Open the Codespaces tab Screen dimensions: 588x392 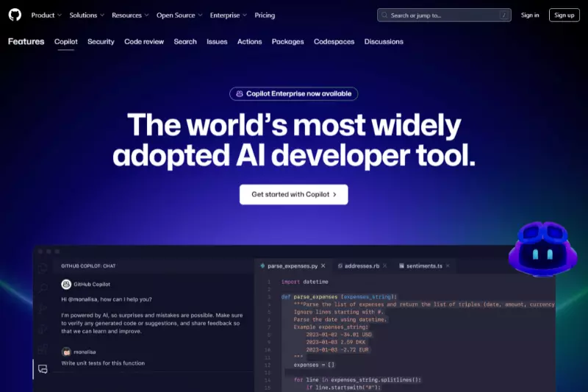(x=334, y=42)
